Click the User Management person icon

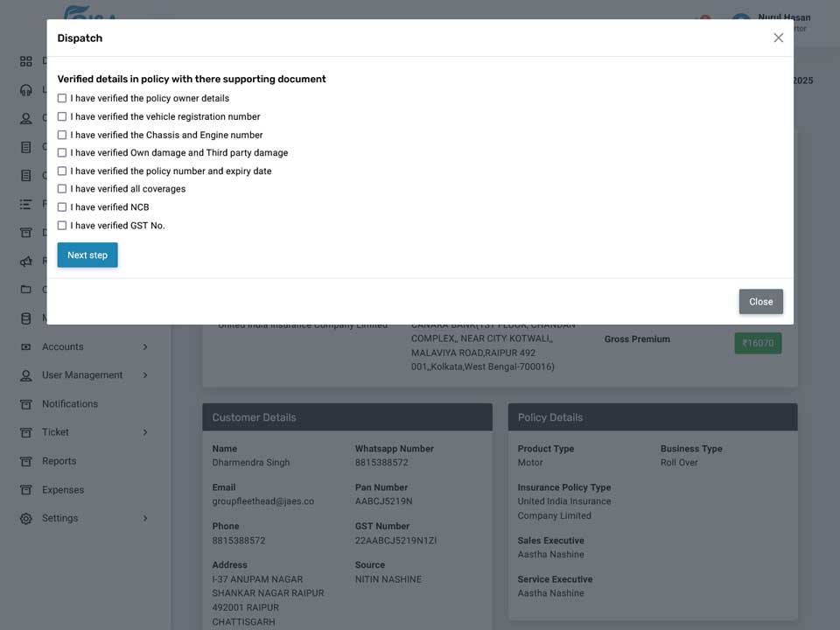pos(25,375)
